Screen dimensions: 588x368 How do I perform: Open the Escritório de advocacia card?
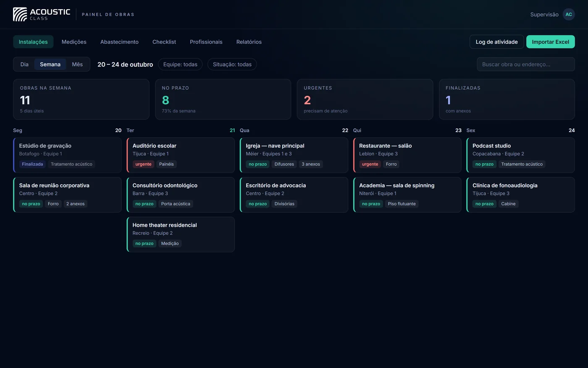[x=294, y=195]
